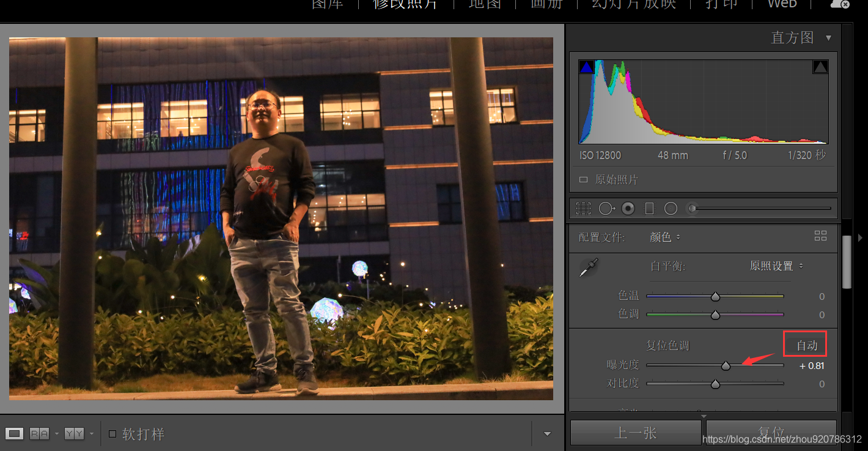Select the Spot Removal tool
Image resolution: width=868 pixels, height=451 pixels.
[606, 209]
